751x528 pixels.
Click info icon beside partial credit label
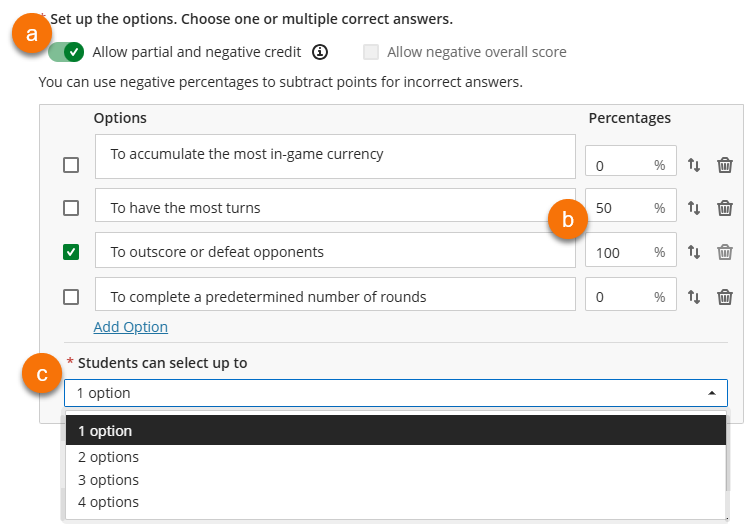[320, 52]
